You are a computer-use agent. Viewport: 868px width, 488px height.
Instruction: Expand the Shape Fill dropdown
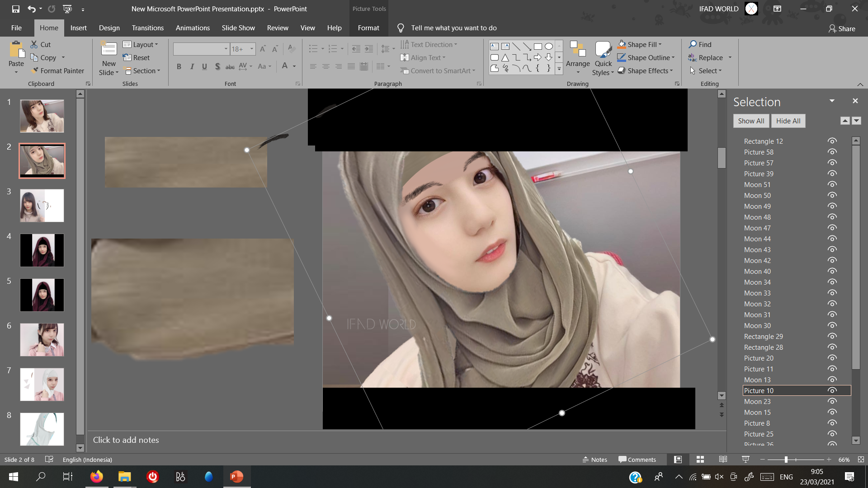660,44
